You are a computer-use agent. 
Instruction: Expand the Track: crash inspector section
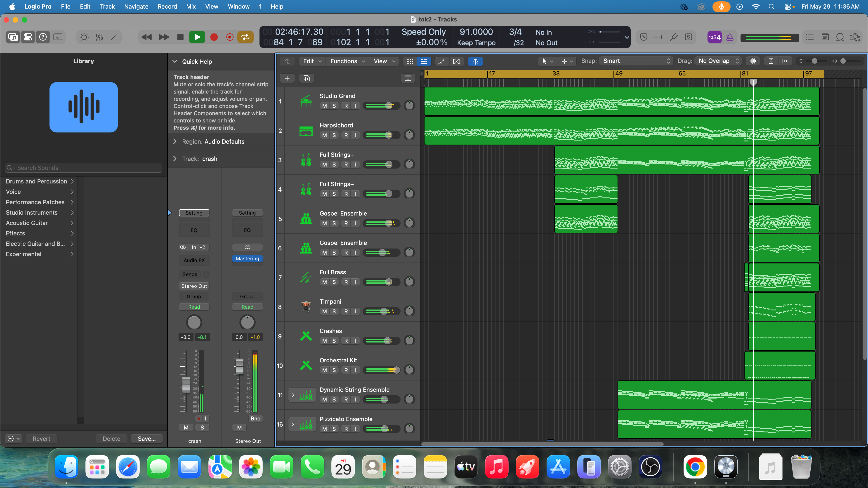coord(175,159)
